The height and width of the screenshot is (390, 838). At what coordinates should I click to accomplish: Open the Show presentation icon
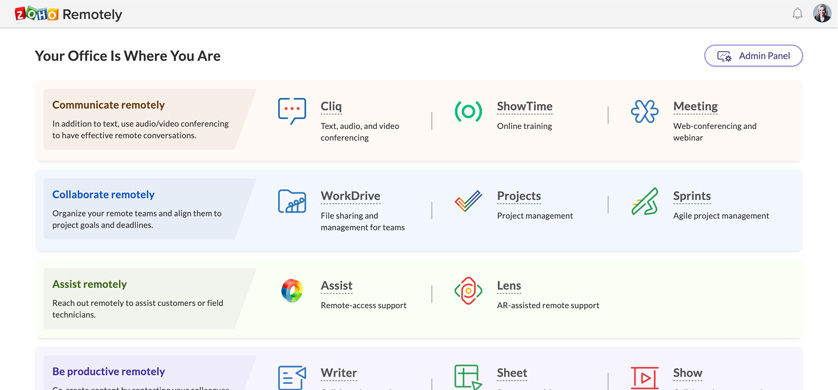pyautogui.click(x=645, y=378)
